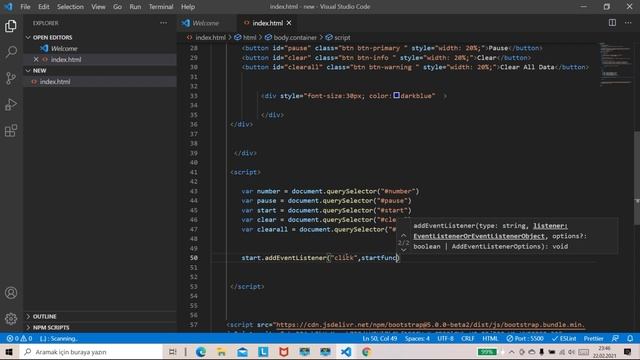Open Explorer views and more actions ellipsis
The height and width of the screenshot is (360, 640).
pos(164,23)
